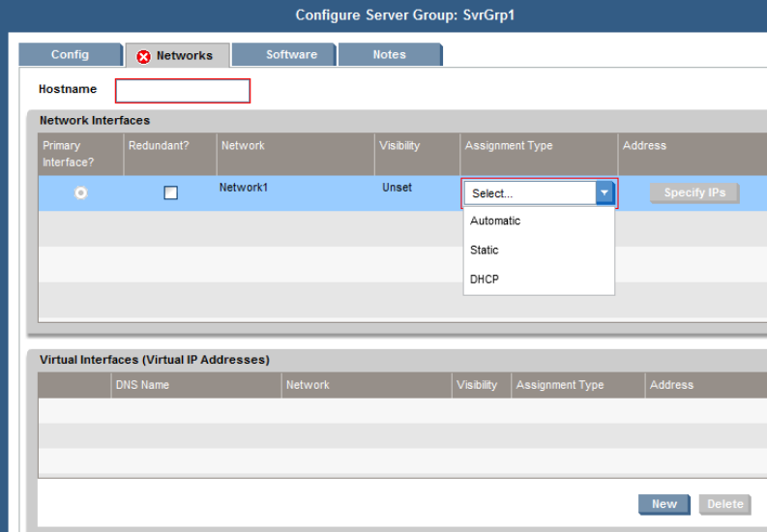Focus the Hostname text field
This screenshot has width=767, height=532.
(183, 91)
